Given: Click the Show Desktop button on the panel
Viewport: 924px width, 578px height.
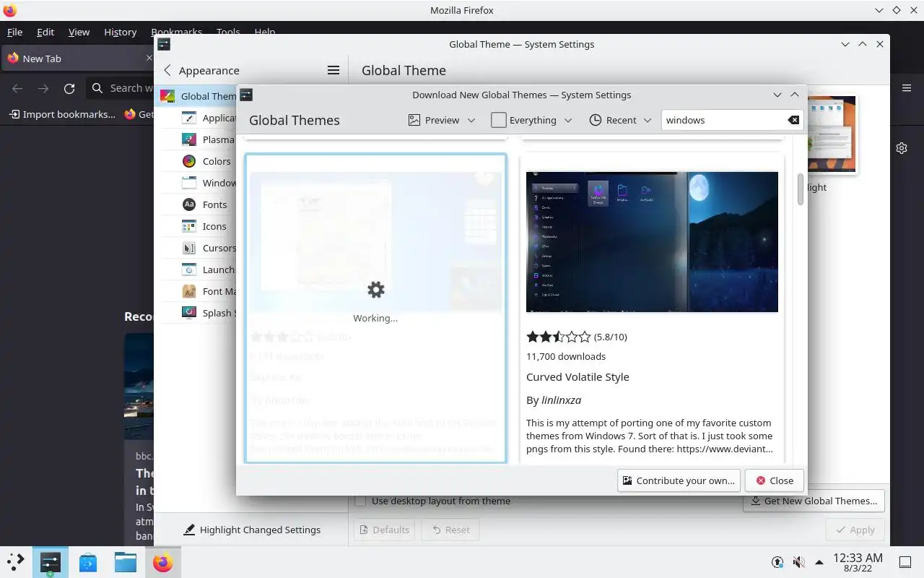Looking at the screenshot, I should [905, 562].
